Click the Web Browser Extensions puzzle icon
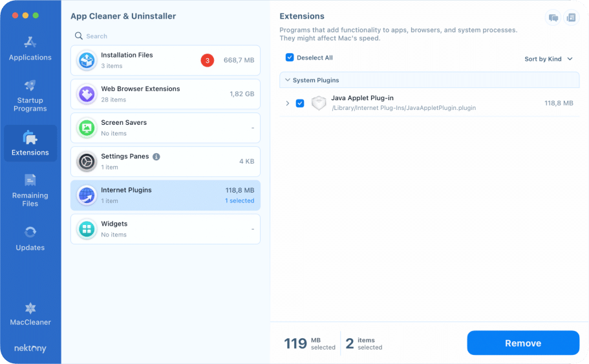589x364 pixels. click(x=87, y=94)
